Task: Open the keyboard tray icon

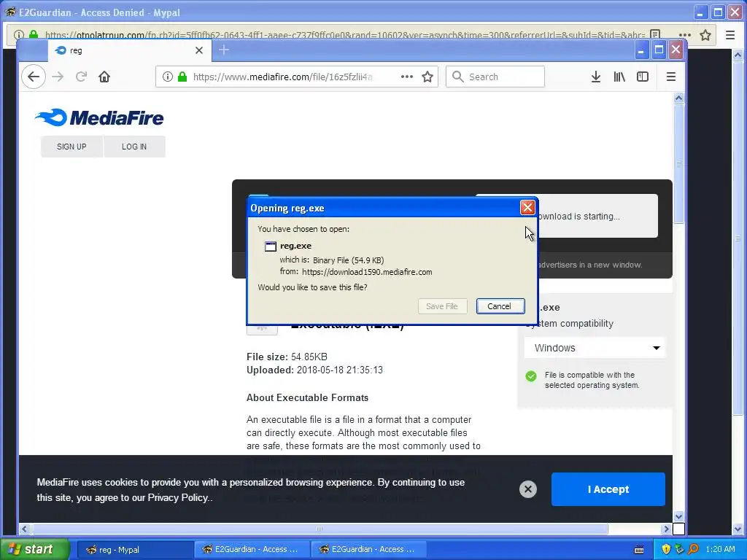Action: (639, 550)
